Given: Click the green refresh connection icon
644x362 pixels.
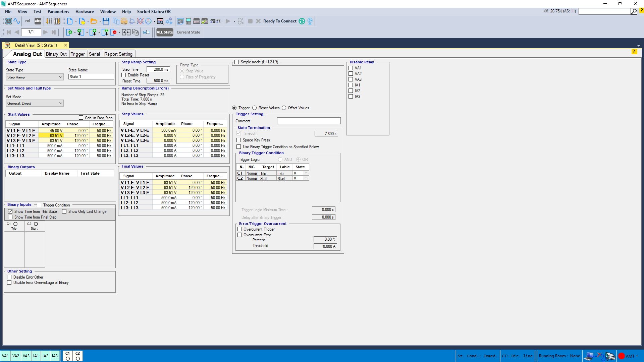Looking at the screenshot, I should pos(302,21).
